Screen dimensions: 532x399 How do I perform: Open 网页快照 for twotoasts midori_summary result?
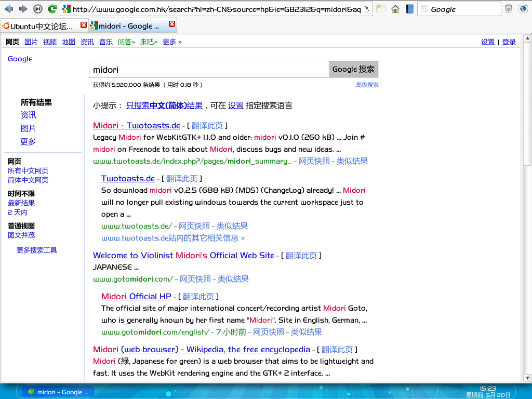(x=314, y=161)
